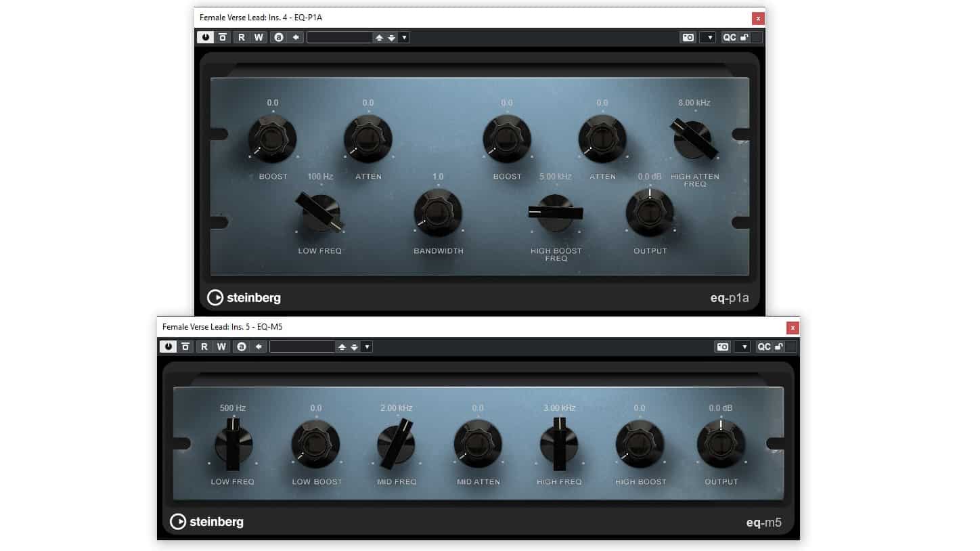The width and height of the screenshot is (980, 551).
Task: Load previous preset in EQ-P1A
Action: coord(379,37)
